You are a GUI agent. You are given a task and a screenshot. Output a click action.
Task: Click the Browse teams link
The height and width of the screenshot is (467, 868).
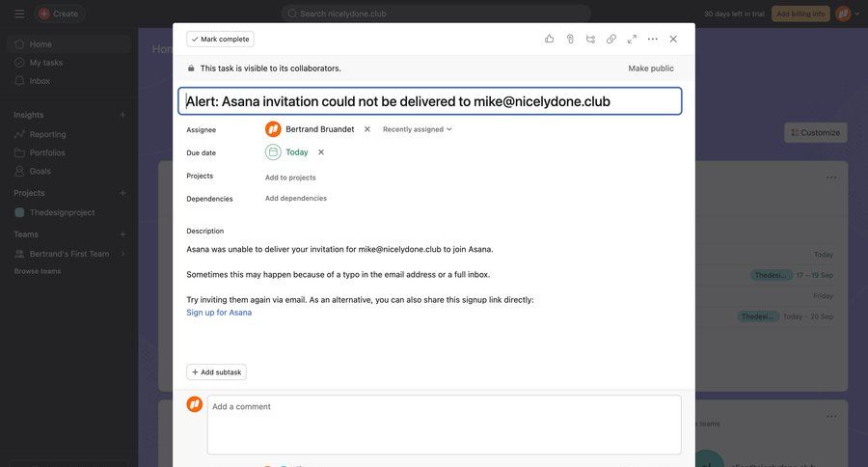(x=38, y=271)
